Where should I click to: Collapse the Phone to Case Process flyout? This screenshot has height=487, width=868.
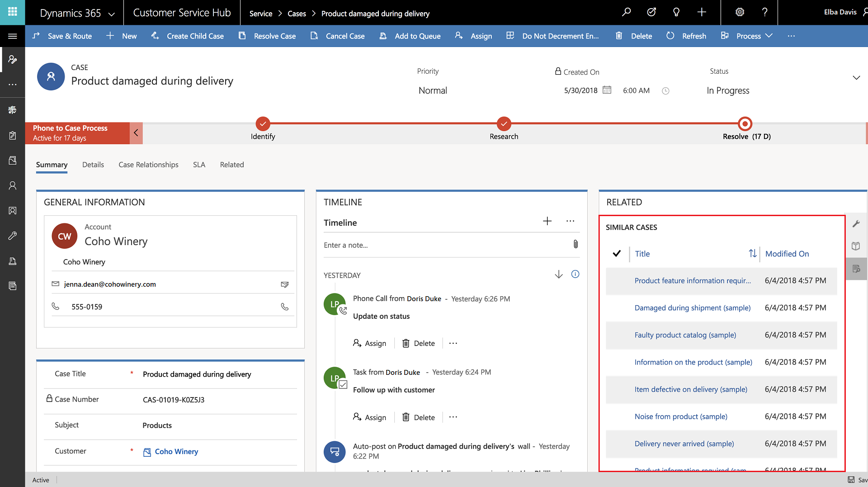coord(136,133)
